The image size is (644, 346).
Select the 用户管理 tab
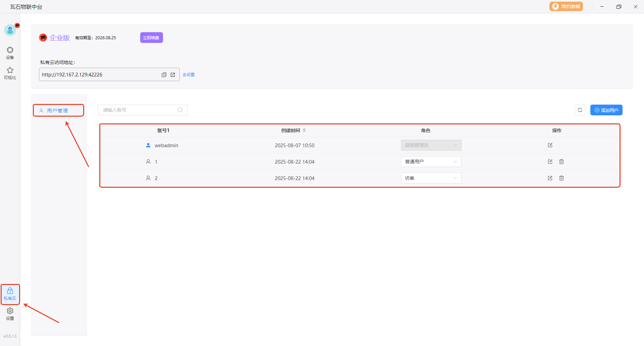click(58, 110)
